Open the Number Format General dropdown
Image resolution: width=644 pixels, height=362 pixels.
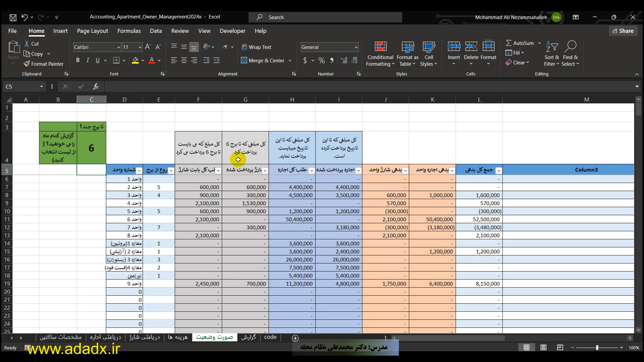(356, 47)
